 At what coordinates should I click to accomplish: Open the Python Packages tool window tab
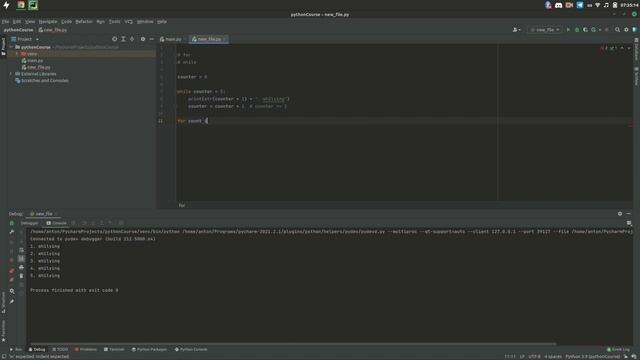coord(149,350)
